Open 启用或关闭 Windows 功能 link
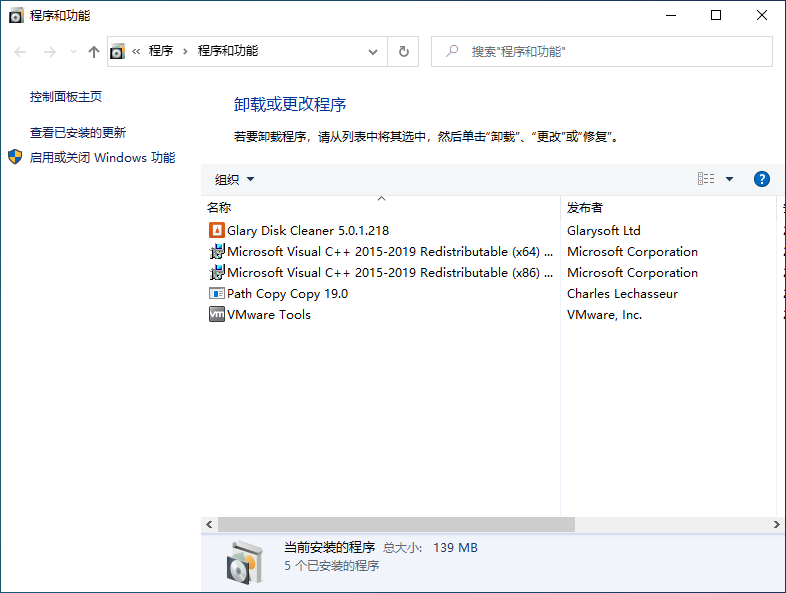 (102, 157)
